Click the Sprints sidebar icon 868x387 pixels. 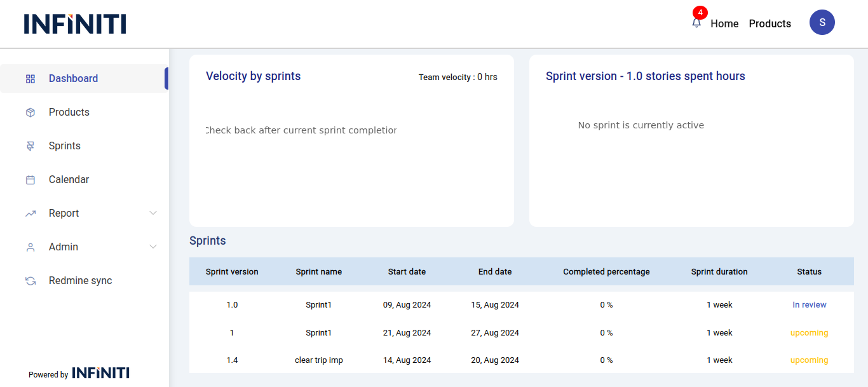click(31, 146)
